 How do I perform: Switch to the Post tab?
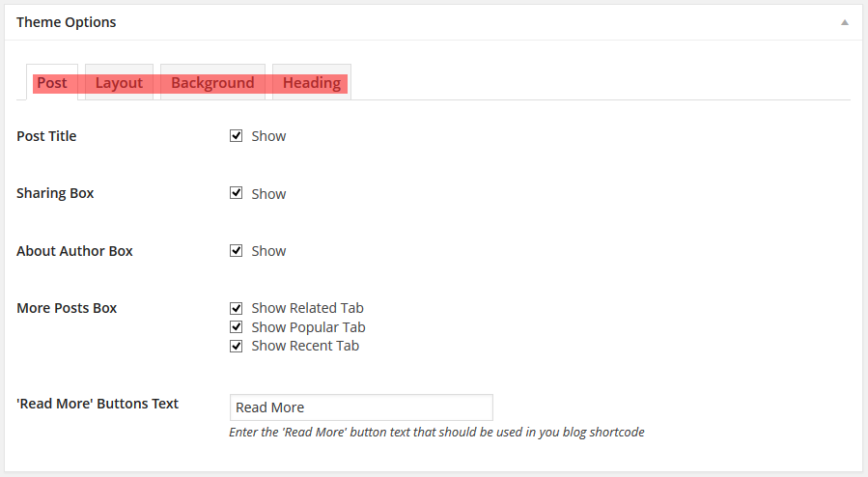(52, 83)
